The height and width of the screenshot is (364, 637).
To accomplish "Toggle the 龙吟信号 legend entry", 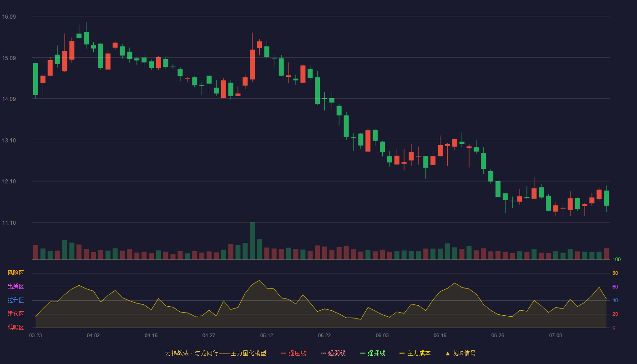I will tap(460, 353).
